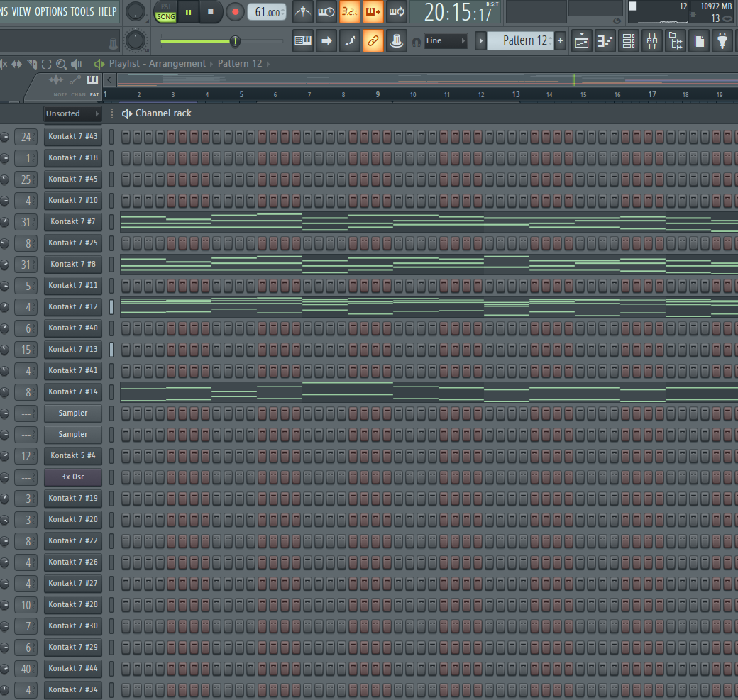Toggle the SONG/PAT mode switch

click(165, 12)
